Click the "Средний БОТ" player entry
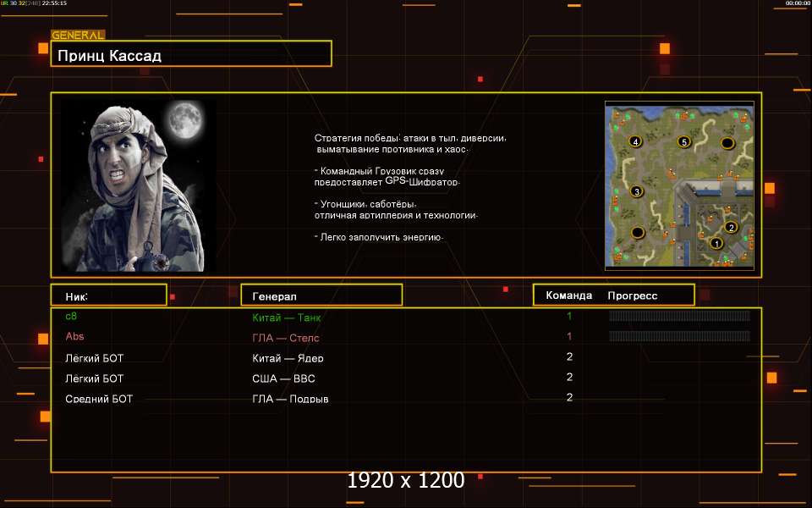This screenshot has width=812, height=508. tap(99, 399)
